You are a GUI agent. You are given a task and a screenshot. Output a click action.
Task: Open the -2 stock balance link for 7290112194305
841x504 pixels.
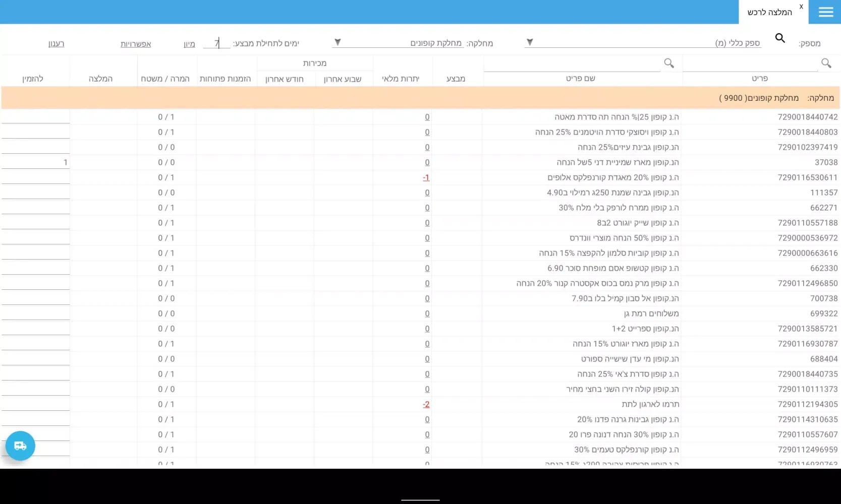coord(426,405)
